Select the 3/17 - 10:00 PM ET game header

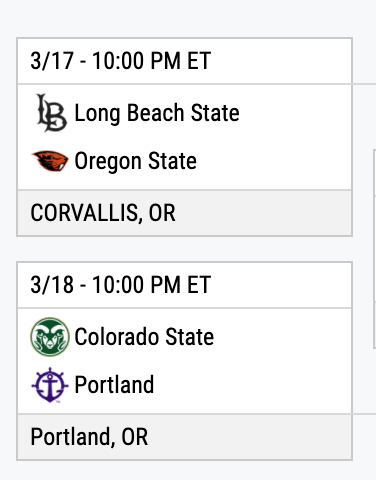click(x=184, y=61)
